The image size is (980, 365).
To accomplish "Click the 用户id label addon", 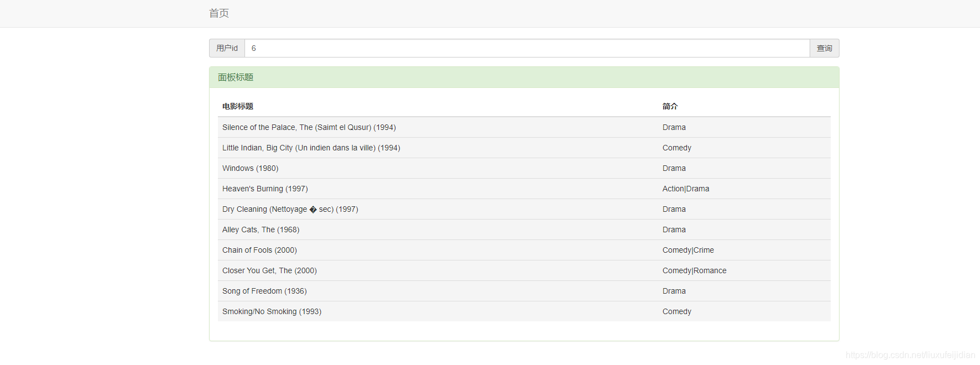I will pos(227,48).
